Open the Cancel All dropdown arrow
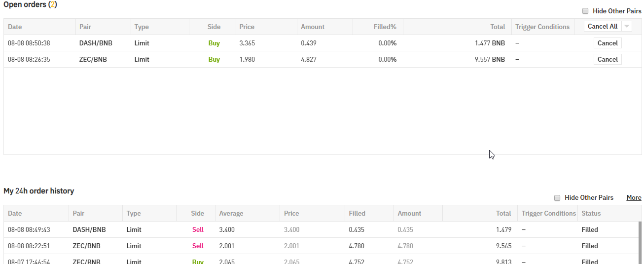Viewport: 644px width, 264px height. (x=626, y=27)
